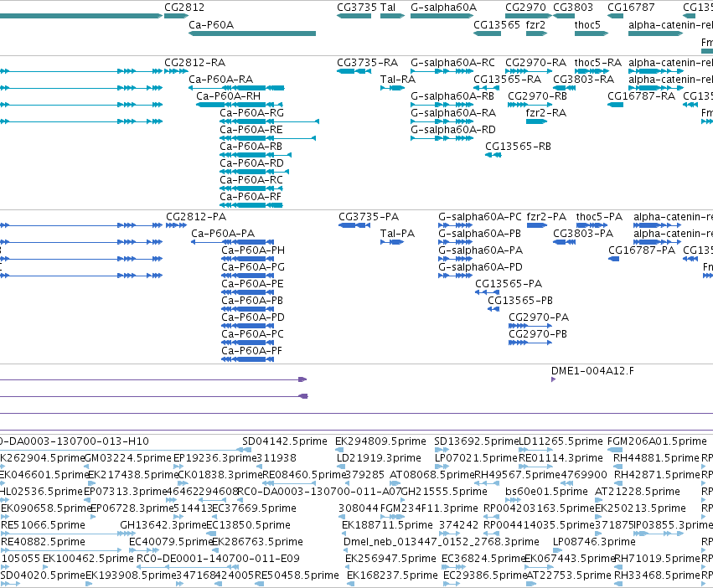Click the Ca-P60A-PH protein label
Screen dimensions: 713x588
(253, 250)
